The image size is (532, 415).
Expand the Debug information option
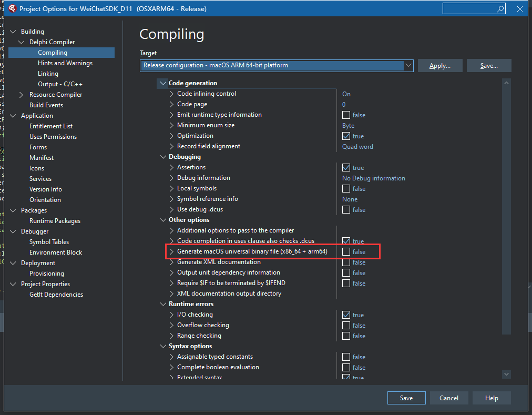point(172,178)
